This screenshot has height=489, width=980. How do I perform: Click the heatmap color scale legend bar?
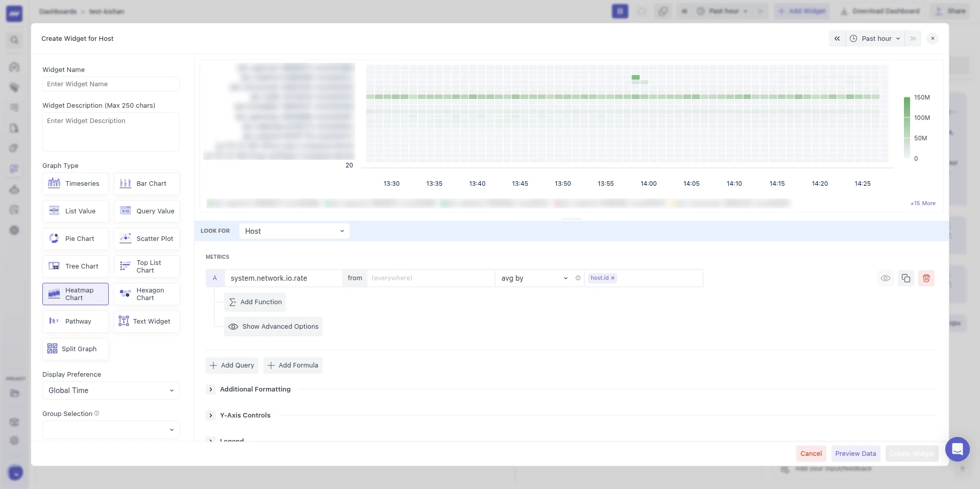click(907, 128)
